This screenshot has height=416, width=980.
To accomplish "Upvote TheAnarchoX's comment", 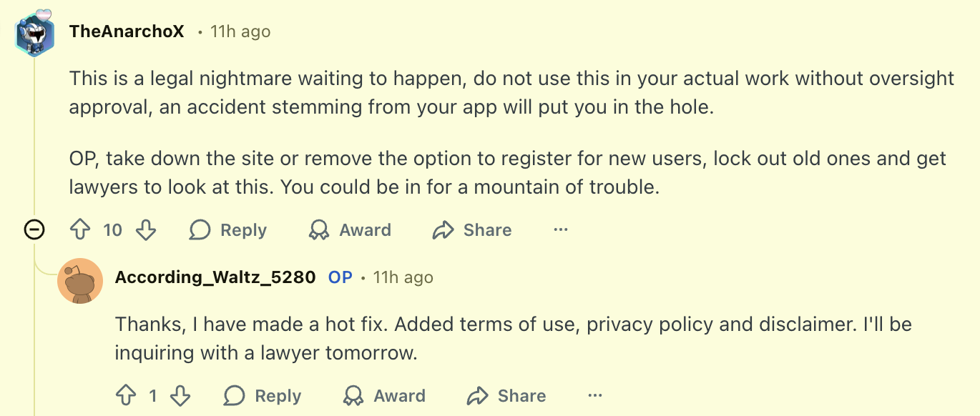I will (x=79, y=230).
